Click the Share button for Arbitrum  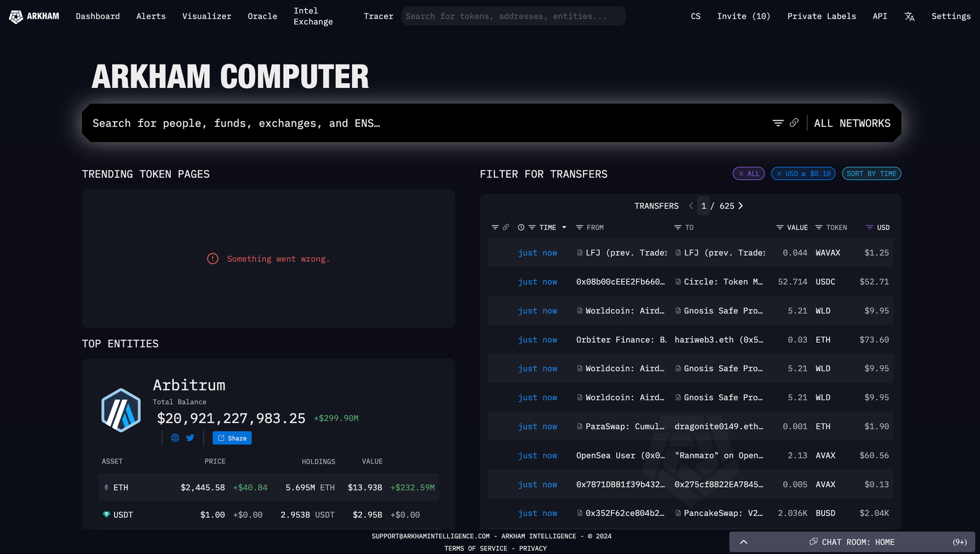click(232, 438)
